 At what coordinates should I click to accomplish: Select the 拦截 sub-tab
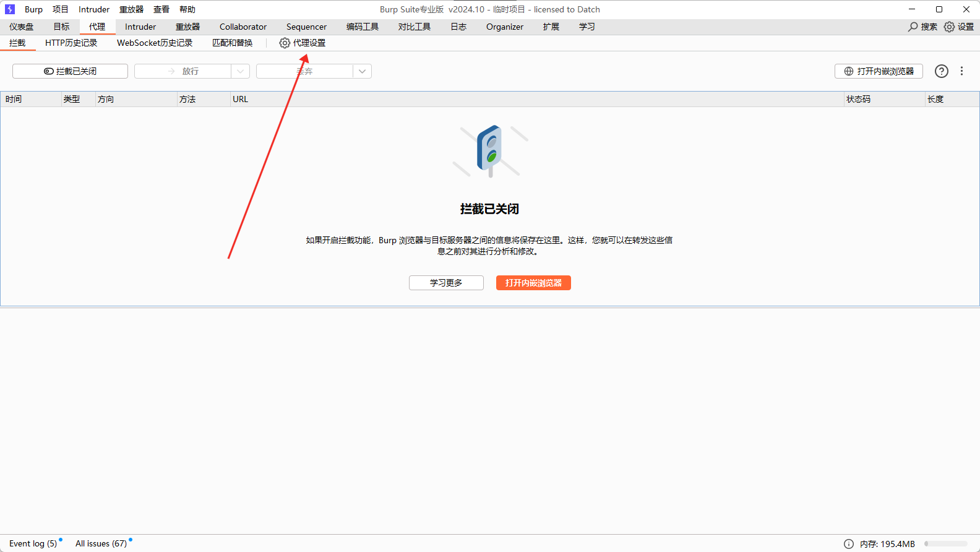pyautogui.click(x=17, y=43)
